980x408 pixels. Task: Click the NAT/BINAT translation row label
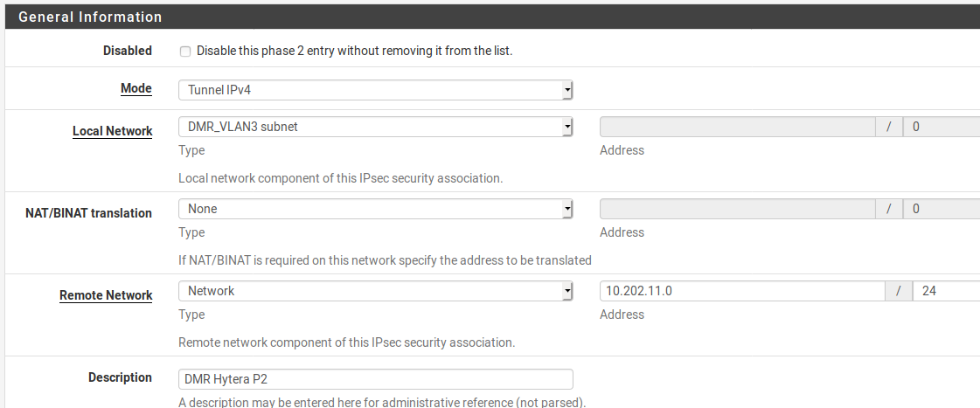(89, 213)
